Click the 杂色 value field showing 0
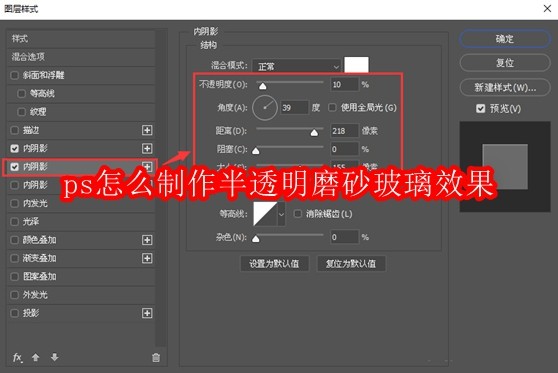Image resolution: width=558 pixels, height=373 pixels. [344, 237]
